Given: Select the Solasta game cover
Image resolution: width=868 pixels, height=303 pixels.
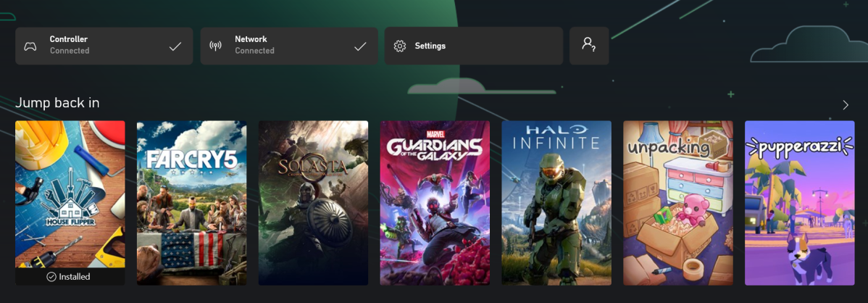Looking at the screenshot, I should click(x=313, y=203).
